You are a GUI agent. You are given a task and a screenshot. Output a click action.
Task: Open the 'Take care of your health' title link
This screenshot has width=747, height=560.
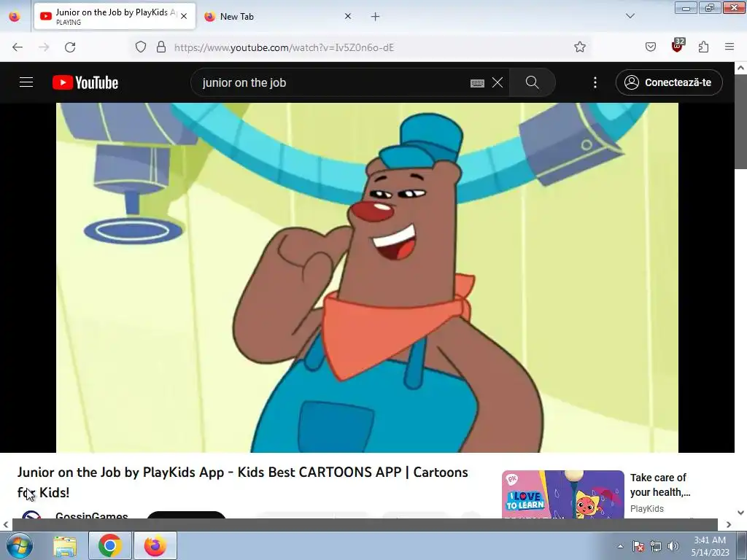660,484
